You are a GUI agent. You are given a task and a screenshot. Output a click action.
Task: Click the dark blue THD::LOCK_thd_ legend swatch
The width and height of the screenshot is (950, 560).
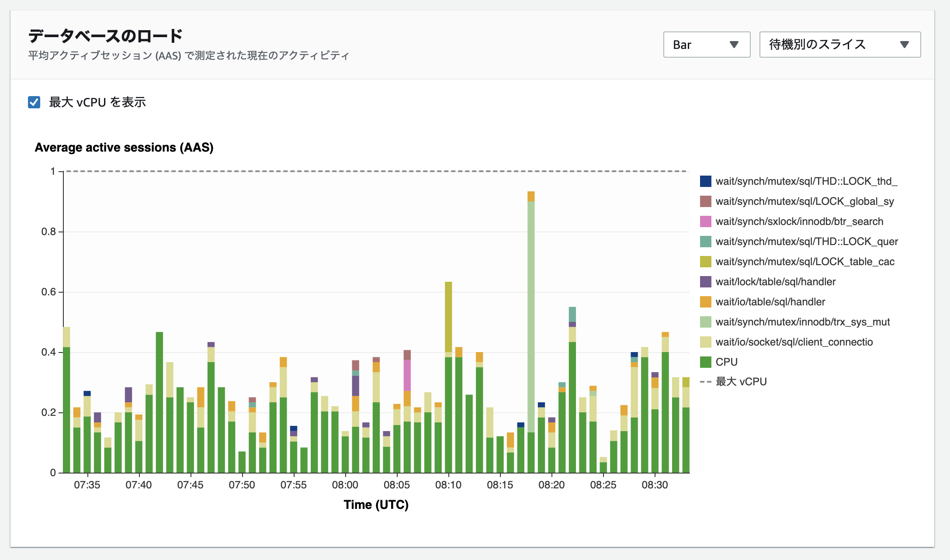(x=705, y=181)
